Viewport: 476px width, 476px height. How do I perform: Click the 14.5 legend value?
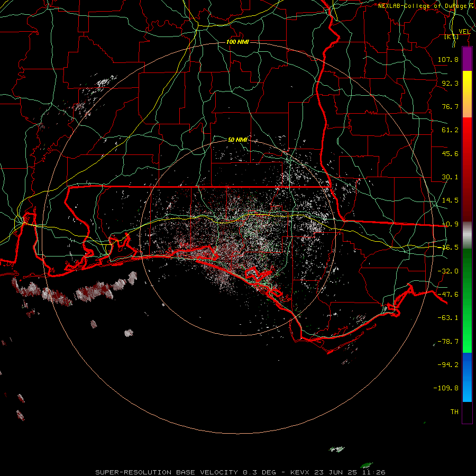click(x=450, y=200)
